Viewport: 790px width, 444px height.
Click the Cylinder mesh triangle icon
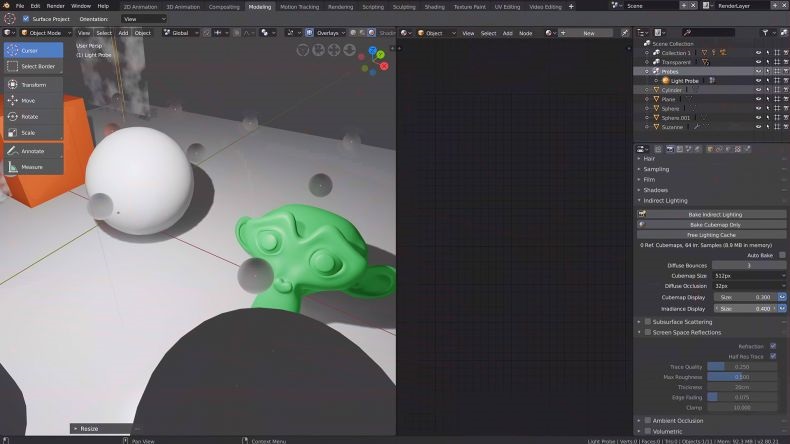[x=656, y=90]
